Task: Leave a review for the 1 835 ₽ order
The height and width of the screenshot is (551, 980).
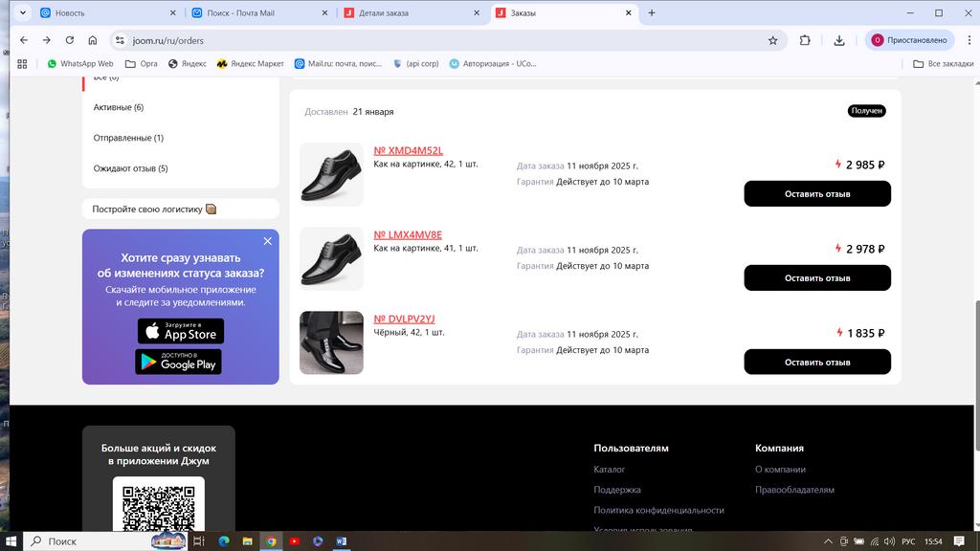Action: (x=817, y=362)
